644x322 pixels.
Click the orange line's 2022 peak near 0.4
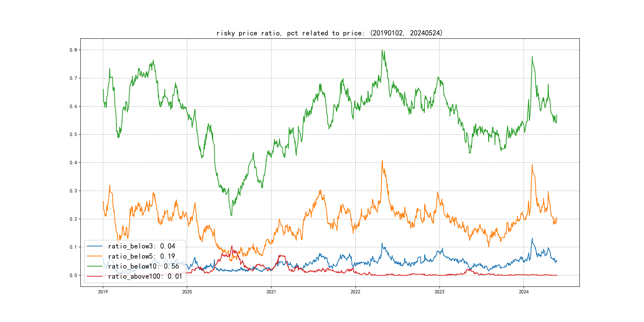tap(382, 161)
